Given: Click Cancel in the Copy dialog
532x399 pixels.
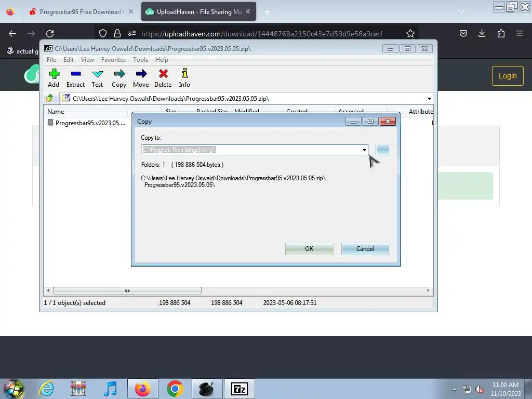Looking at the screenshot, I should pos(365,249).
